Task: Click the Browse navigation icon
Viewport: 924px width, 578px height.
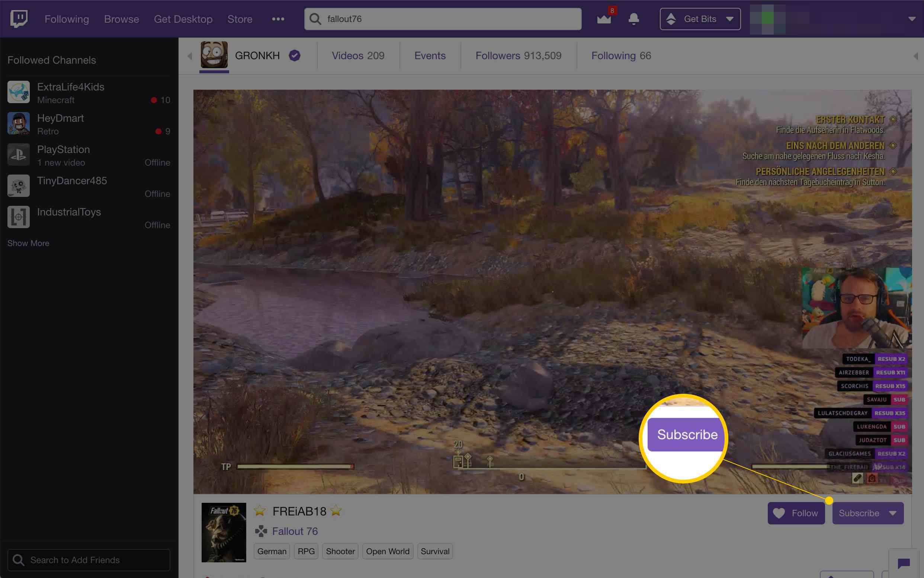Action: pyautogui.click(x=122, y=19)
